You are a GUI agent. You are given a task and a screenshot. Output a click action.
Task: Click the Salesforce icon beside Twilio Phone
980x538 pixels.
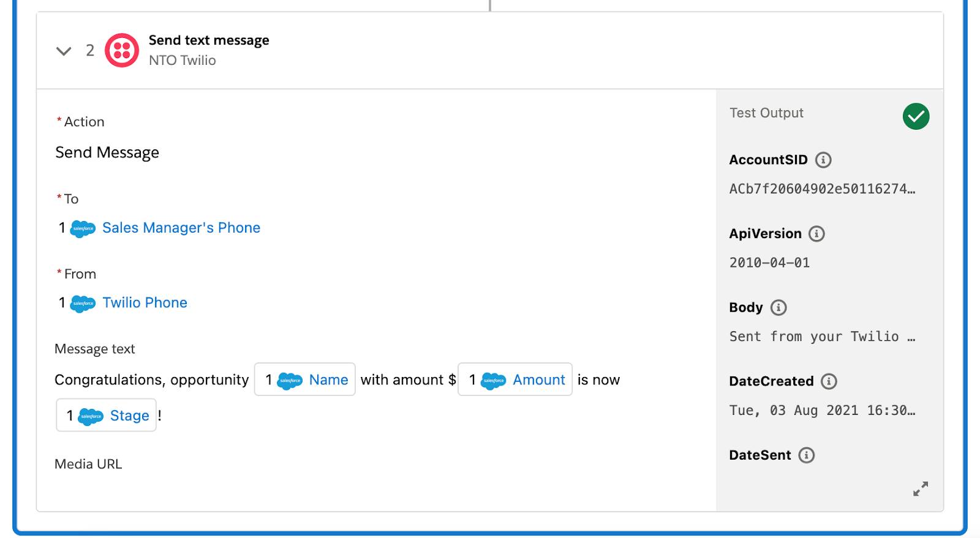[x=83, y=304]
